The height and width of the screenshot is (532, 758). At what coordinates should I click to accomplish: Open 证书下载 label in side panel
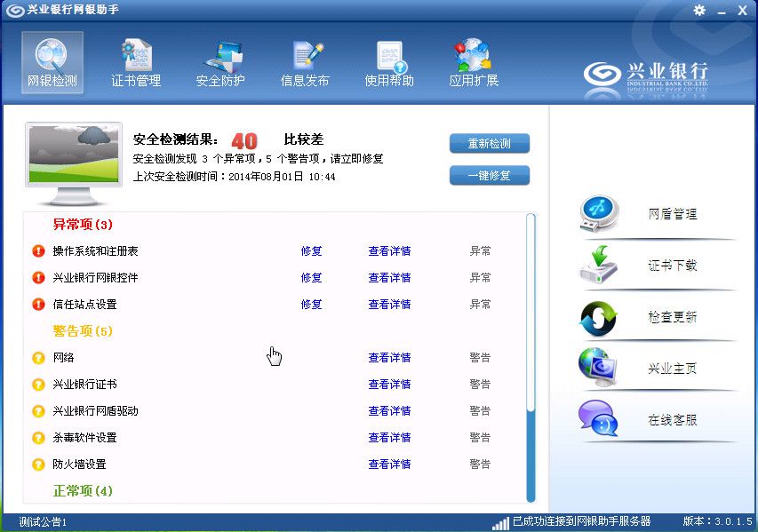[x=673, y=266]
